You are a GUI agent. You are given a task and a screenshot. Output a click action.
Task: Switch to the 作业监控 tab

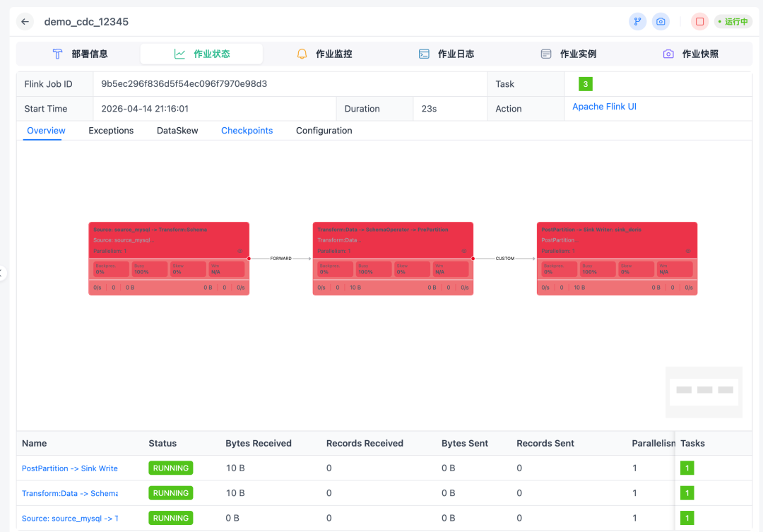pos(324,54)
